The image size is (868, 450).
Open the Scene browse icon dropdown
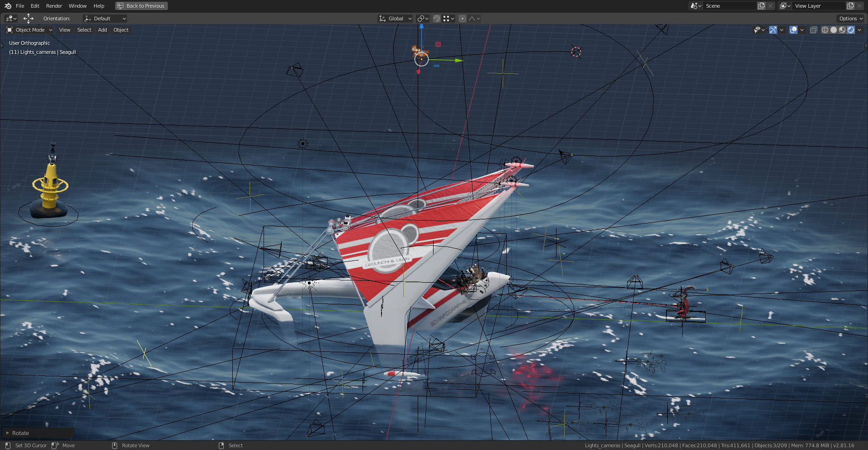pyautogui.click(x=696, y=6)
